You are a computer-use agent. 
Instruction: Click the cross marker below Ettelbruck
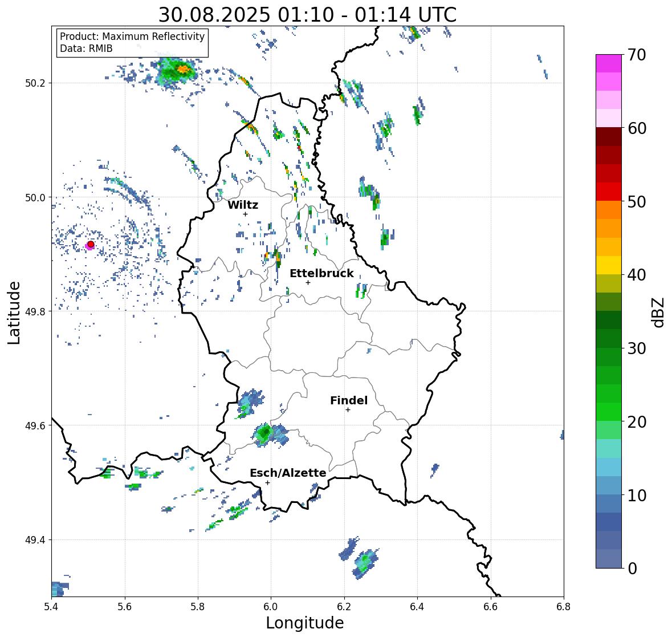tap(308, 282)
